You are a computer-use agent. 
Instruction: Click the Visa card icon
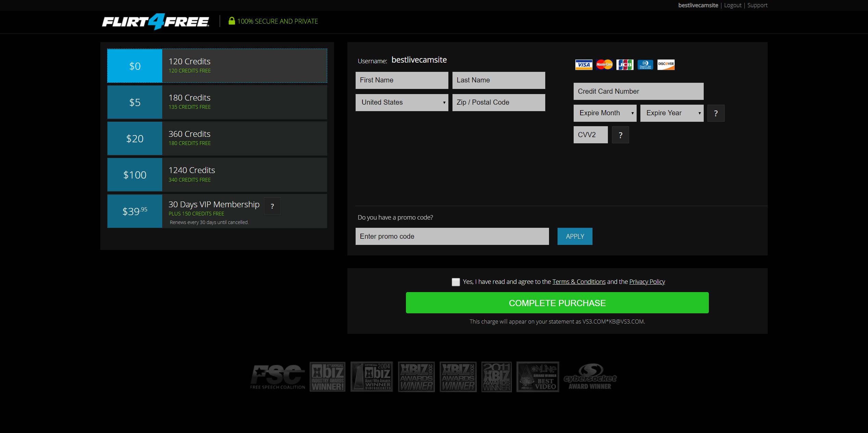coord(584,65)
